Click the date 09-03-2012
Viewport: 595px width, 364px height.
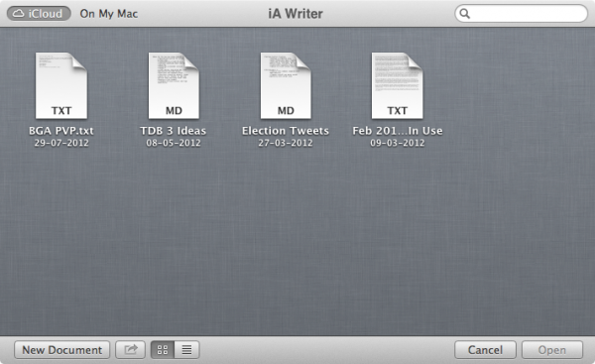click(x=398, y=143)
